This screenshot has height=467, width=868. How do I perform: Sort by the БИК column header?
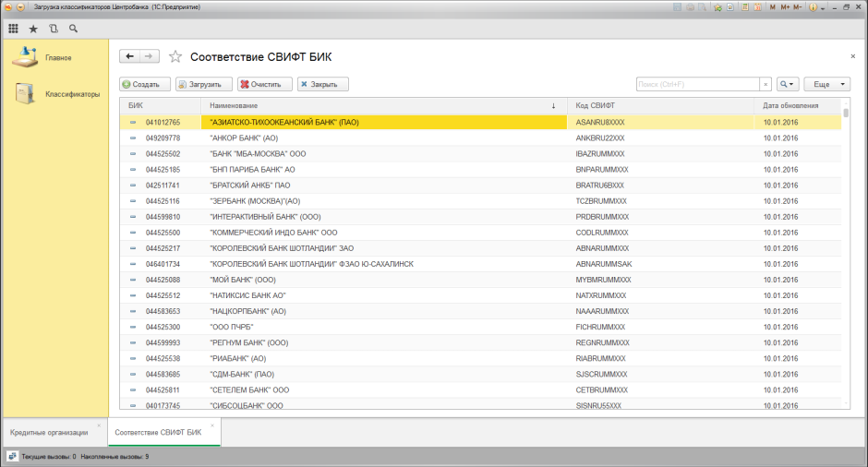click(x=161, y=106)
